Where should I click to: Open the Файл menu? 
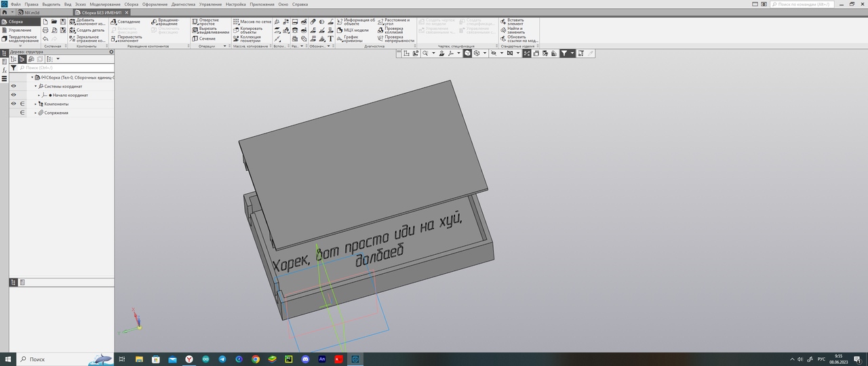(16, 4)
